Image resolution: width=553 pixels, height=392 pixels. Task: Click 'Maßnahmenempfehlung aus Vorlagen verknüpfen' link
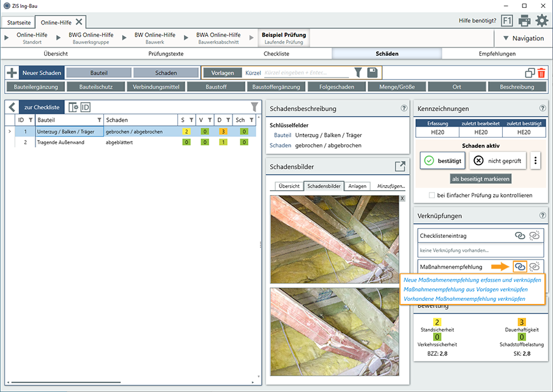(x=466, y=289)
